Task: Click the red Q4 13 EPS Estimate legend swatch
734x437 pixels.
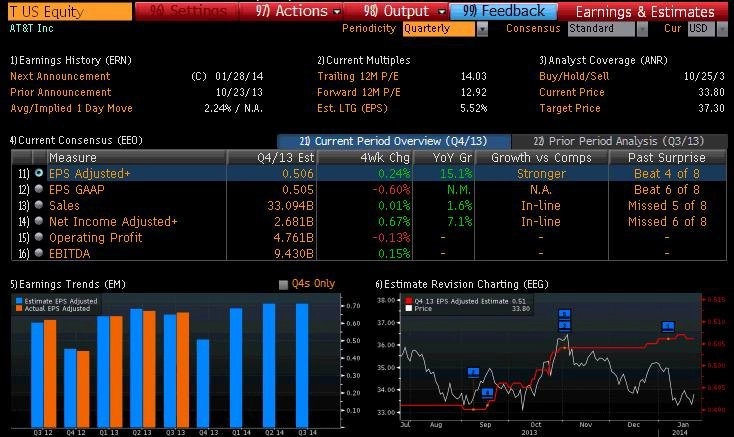Action: click(409, 301)
